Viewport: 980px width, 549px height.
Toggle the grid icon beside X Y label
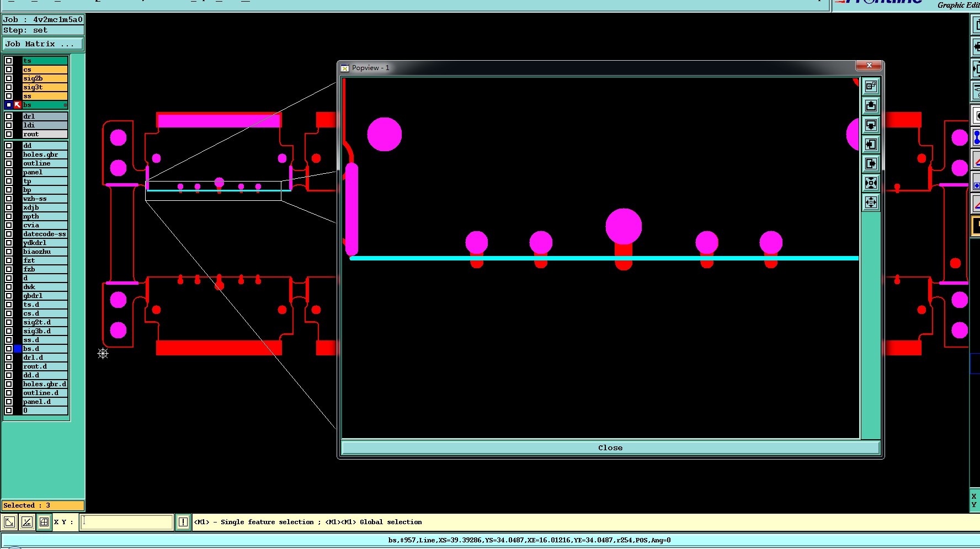(x=44, y=521)
